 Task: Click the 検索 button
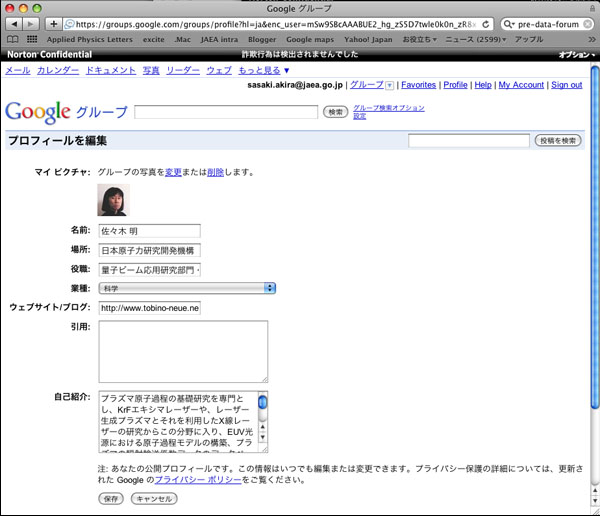point(336,112)
